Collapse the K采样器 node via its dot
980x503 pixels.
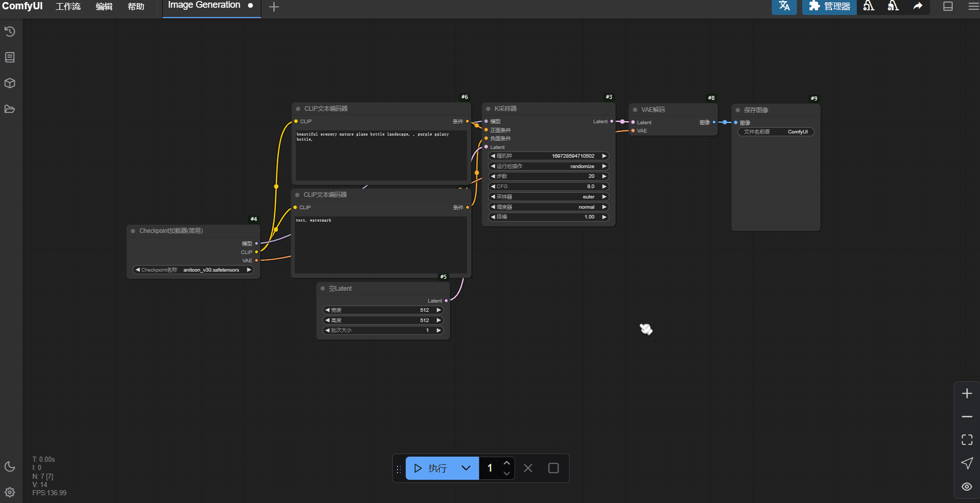(x=488, y=109)
